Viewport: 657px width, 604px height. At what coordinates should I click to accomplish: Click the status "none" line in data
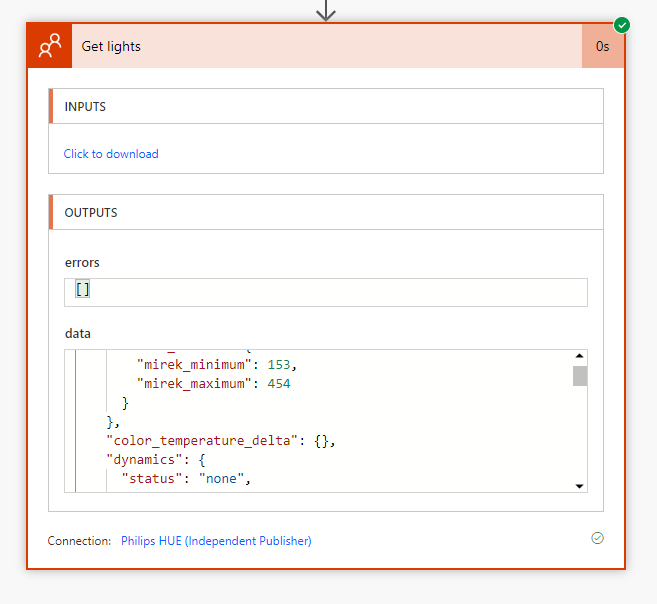pyautogui.click(x=184, y=479)
